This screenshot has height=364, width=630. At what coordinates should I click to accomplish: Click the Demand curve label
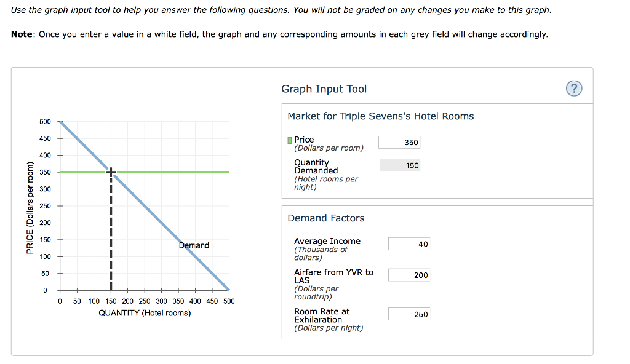pyautogui.click(x=194, y=245)
